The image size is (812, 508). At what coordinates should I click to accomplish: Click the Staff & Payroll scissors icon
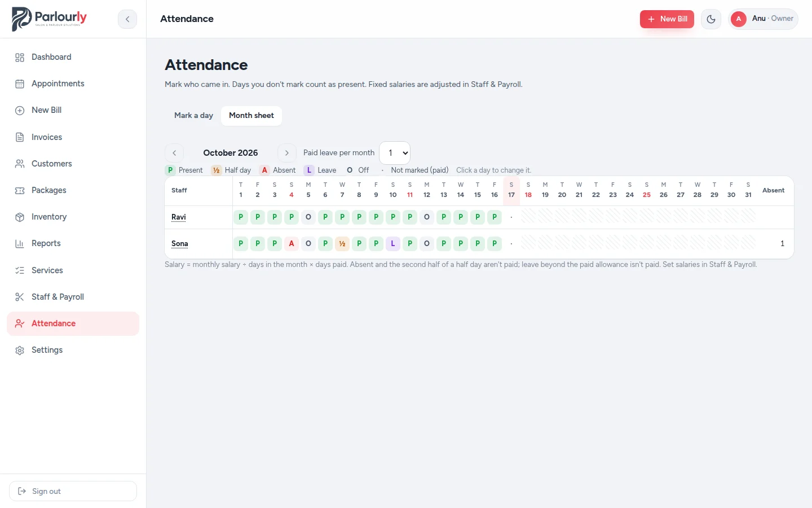[20, 297]
